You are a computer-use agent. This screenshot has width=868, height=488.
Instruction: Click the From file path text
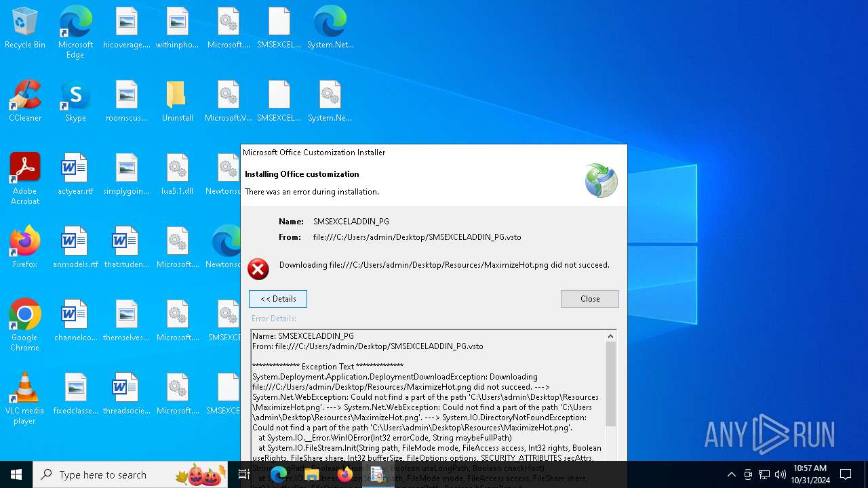click(x=417, y=237)
